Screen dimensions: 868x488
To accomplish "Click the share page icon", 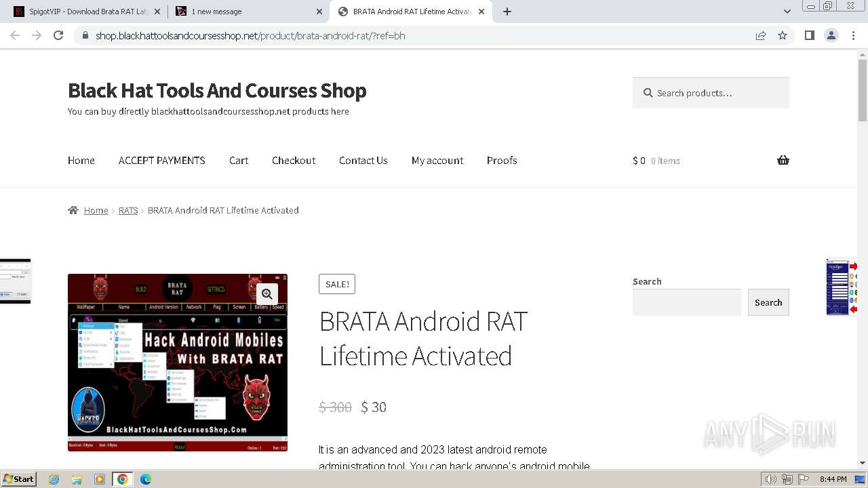I will point(761,35).
